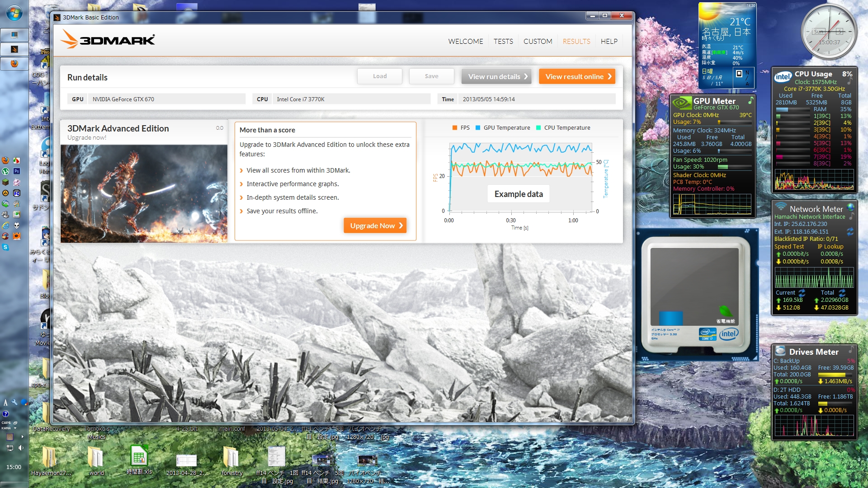Open the HELP tab
Viewport: 868px width, 488px height.
click(609, 41)
